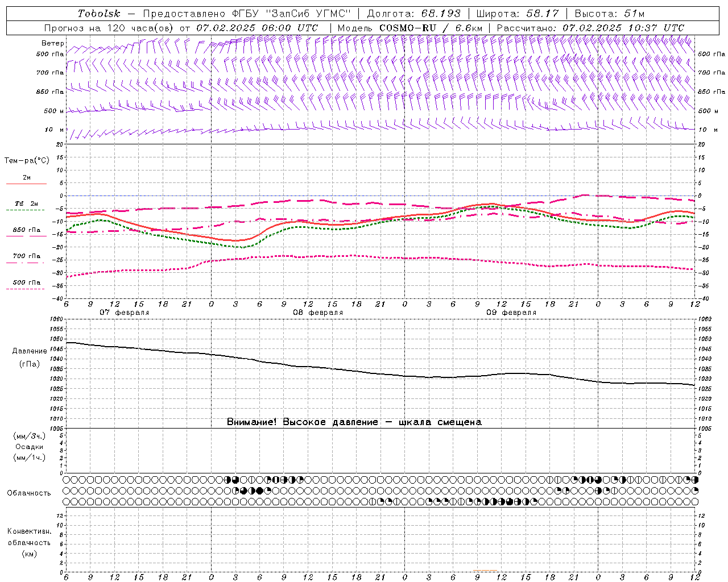Click the "1060" value on the left pressure axis

56,319
